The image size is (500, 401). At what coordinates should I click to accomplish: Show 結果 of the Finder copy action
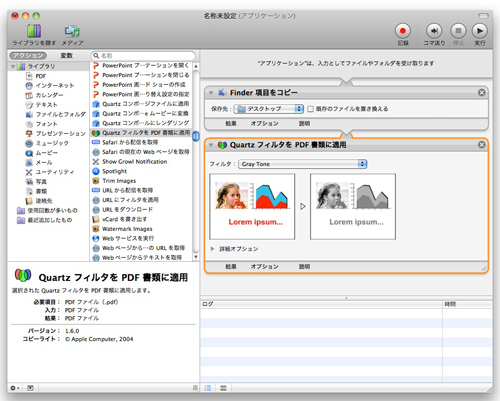pos(231,124)
